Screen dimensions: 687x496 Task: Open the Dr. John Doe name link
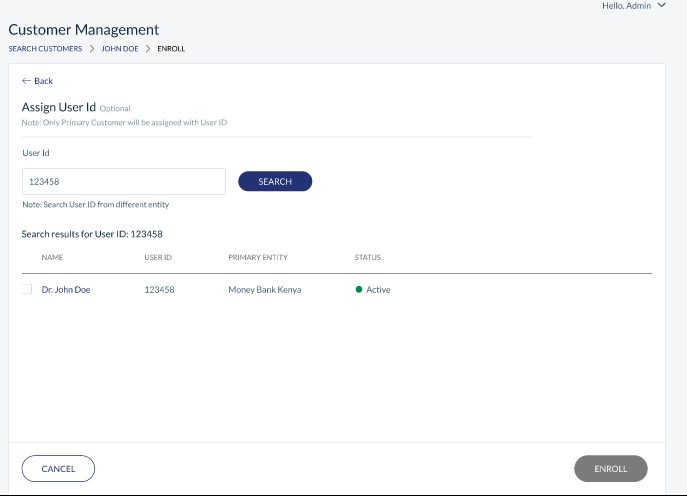click(x=66, y=290)
